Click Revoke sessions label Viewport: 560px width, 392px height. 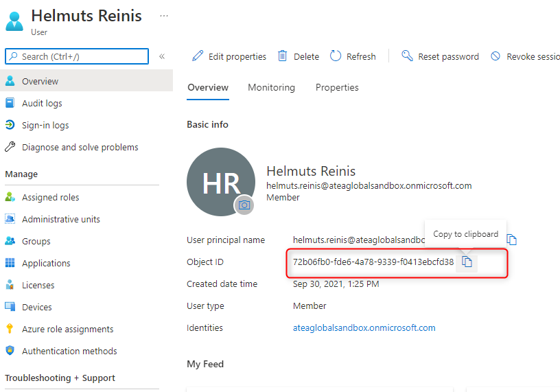pyautogui.click(x=533, y=56)
